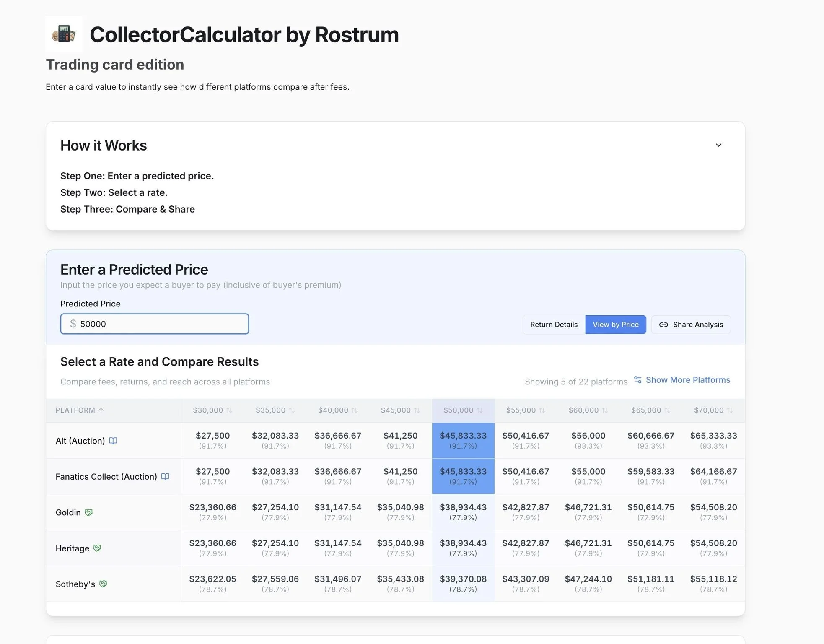
Task: Click Goldin green handshake badge icon
Action: (x=89, y=512)
